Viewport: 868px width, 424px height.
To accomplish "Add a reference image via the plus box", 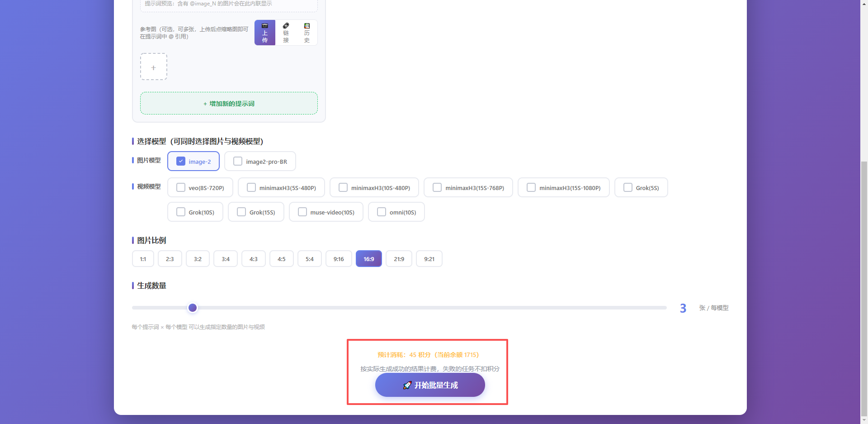I will 154,67.
